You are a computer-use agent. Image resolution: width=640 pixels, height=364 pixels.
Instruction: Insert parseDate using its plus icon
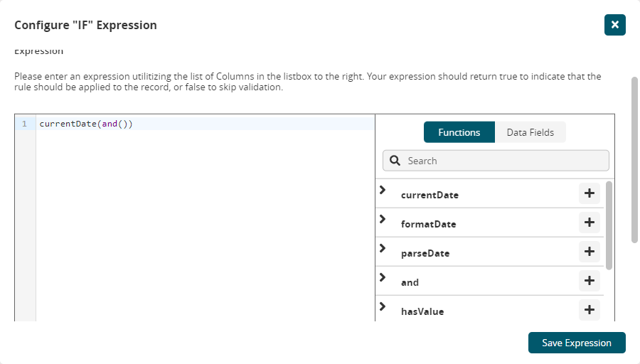(589, 252)
